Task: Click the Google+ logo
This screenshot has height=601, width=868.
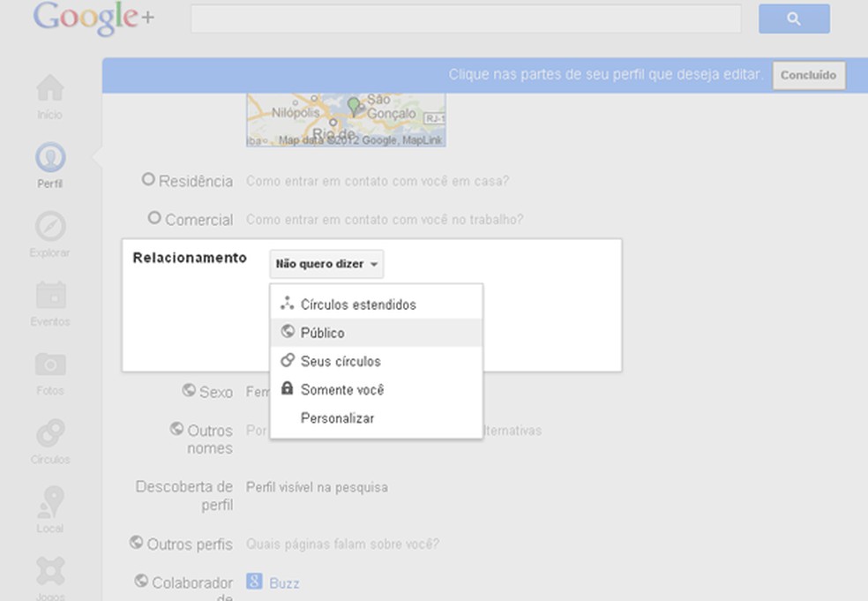Action: click(94, 18)
